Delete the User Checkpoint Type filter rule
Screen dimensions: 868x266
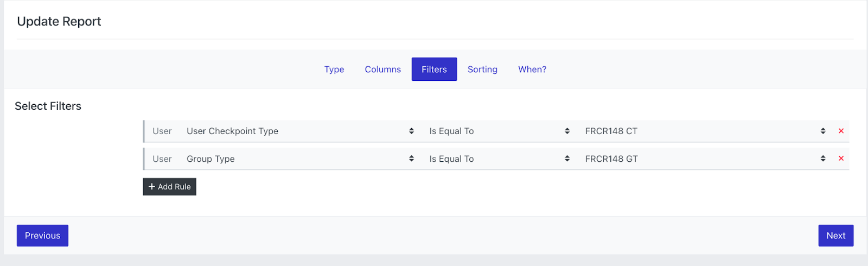(841, 131)
